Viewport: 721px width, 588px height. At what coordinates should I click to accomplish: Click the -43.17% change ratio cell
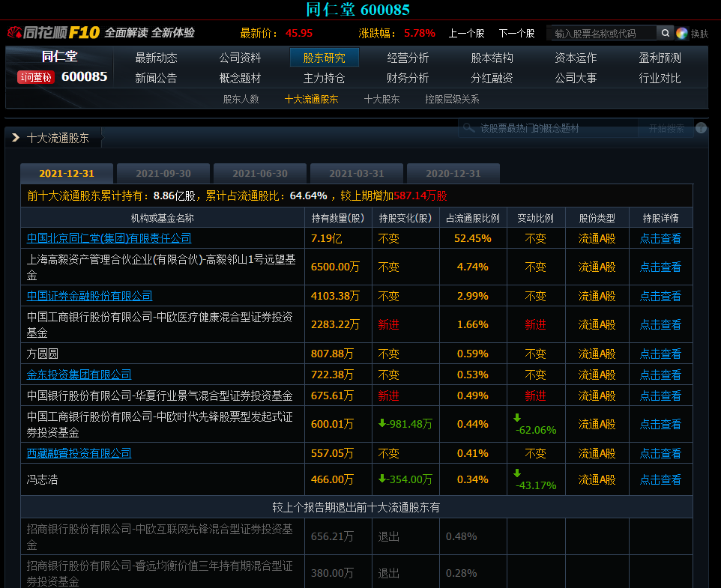[x=536, y=480]
